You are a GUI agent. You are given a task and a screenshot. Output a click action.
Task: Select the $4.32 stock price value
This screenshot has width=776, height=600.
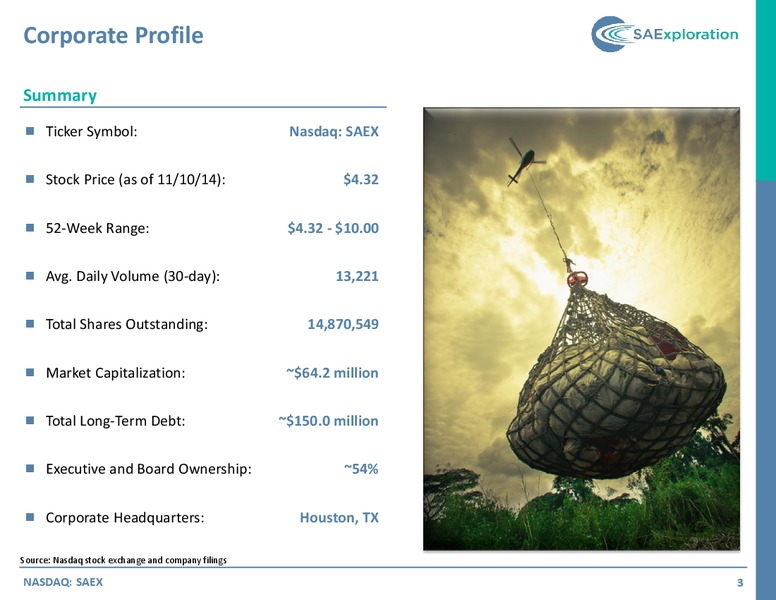point(361,179)
